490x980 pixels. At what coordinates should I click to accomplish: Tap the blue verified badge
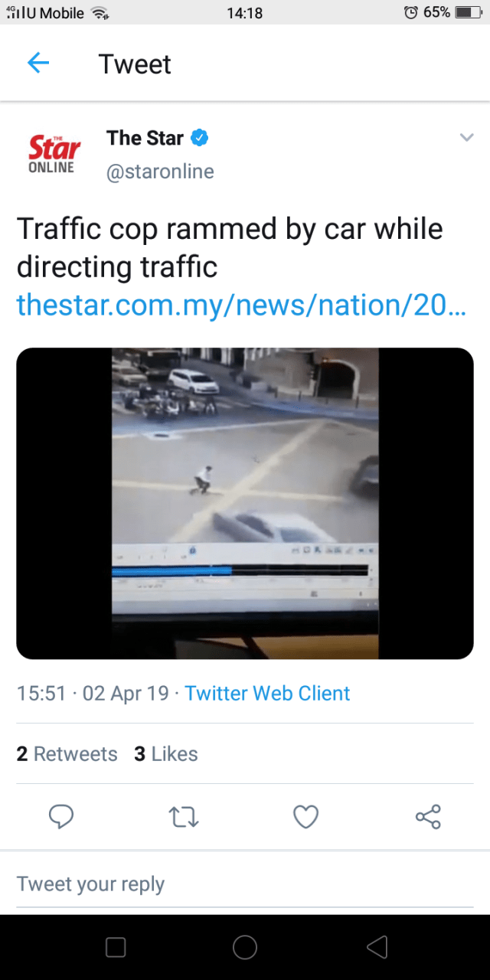[200, 138]
